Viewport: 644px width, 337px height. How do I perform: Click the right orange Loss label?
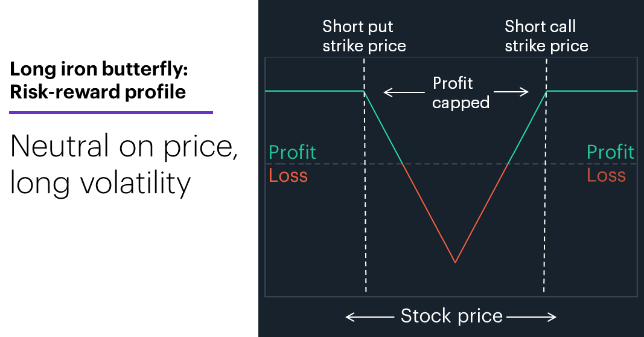pyautogui.click(x=606, y=175)
